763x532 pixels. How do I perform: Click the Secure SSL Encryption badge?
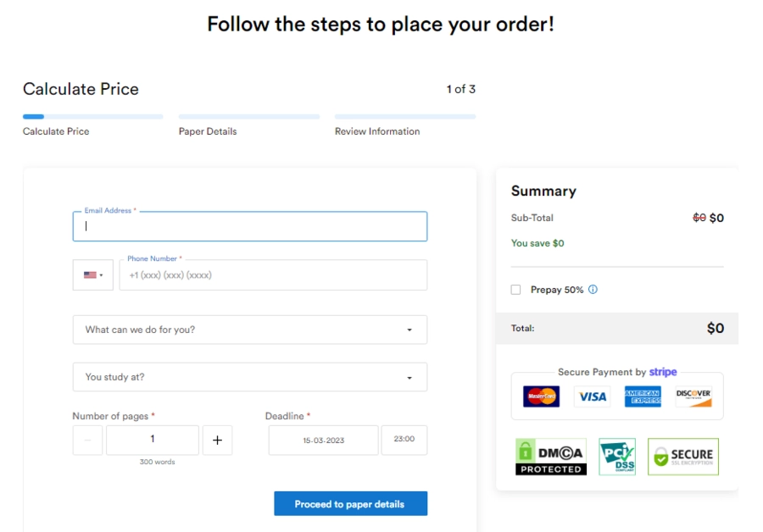pyautogui.click(x=683, y=457)
